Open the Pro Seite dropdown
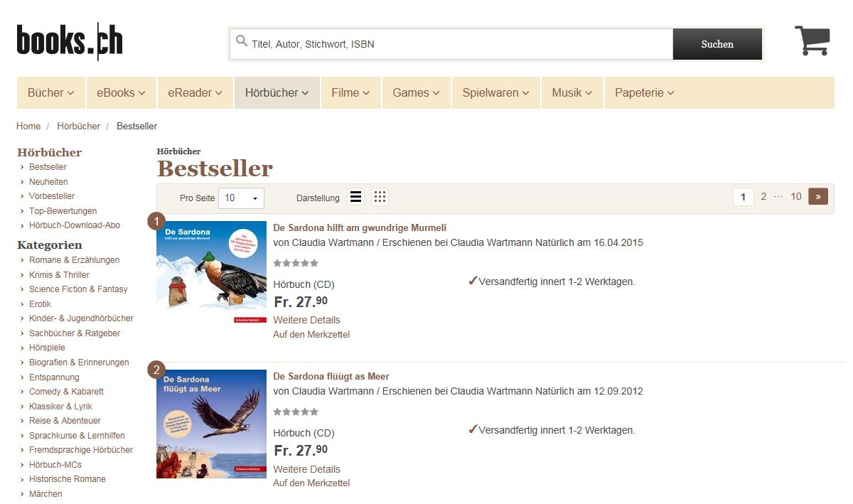 click(x=242, y=198)
